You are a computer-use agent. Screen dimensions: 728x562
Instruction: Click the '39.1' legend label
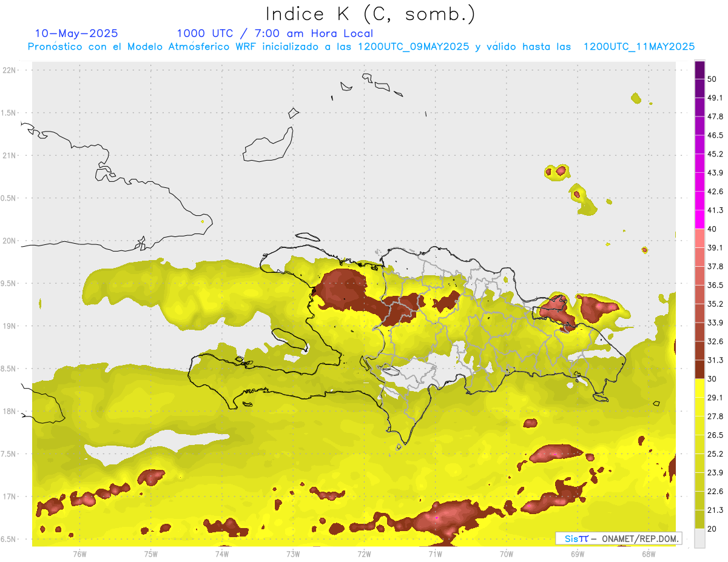pyautogui.click(x=715, y=247)
